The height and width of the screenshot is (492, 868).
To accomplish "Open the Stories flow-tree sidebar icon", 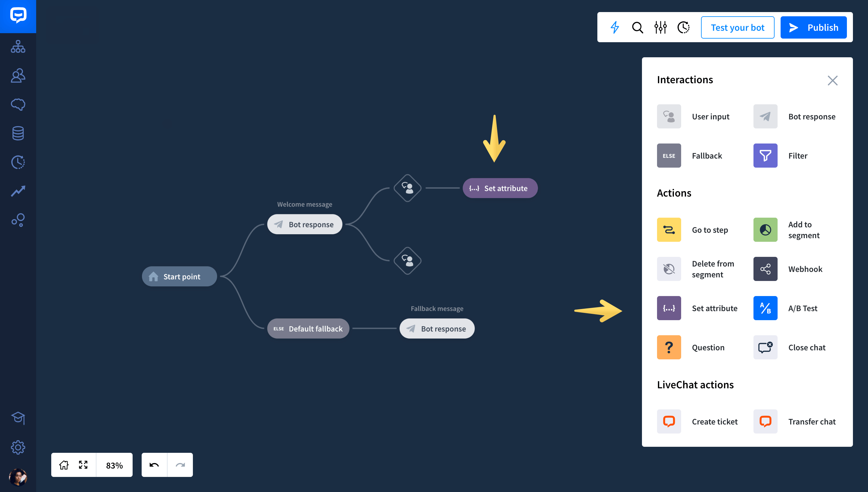I will (18, 47).
